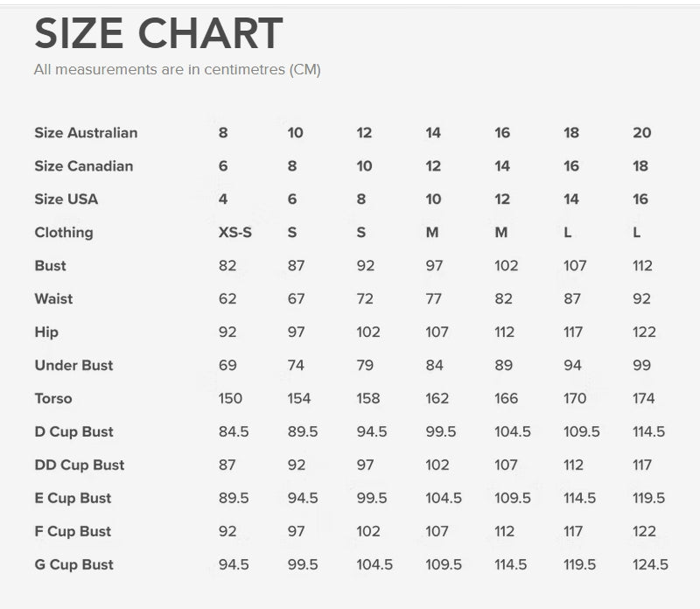Select the Hip row label

(46, 332)
